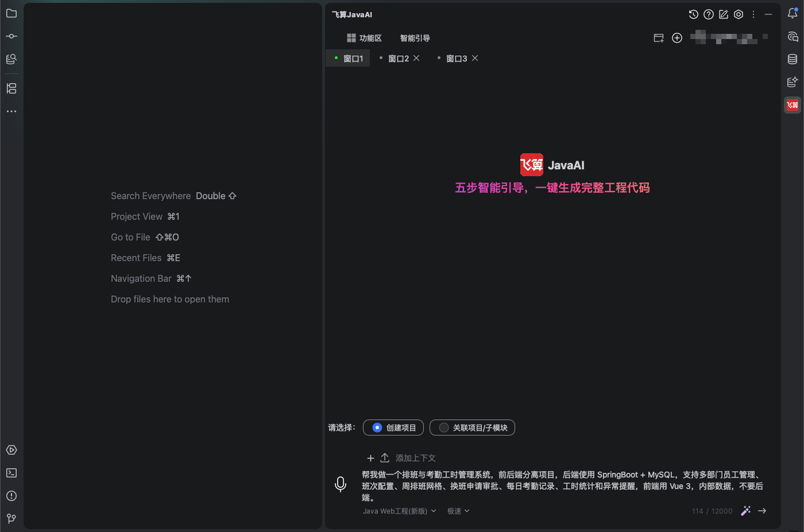Click the window layout icon beside plus
804x532 pixels.
(659, 38)
